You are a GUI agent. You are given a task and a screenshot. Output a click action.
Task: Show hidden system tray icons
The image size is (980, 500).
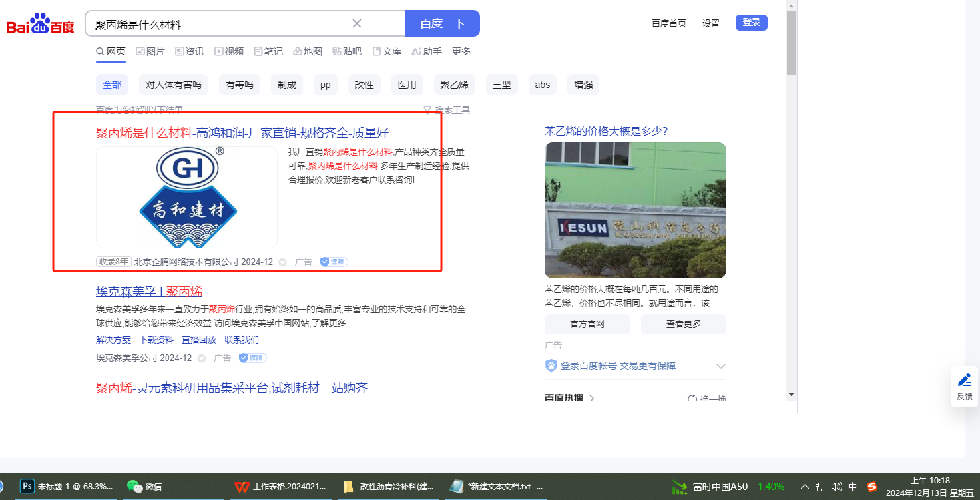(804, 487)
